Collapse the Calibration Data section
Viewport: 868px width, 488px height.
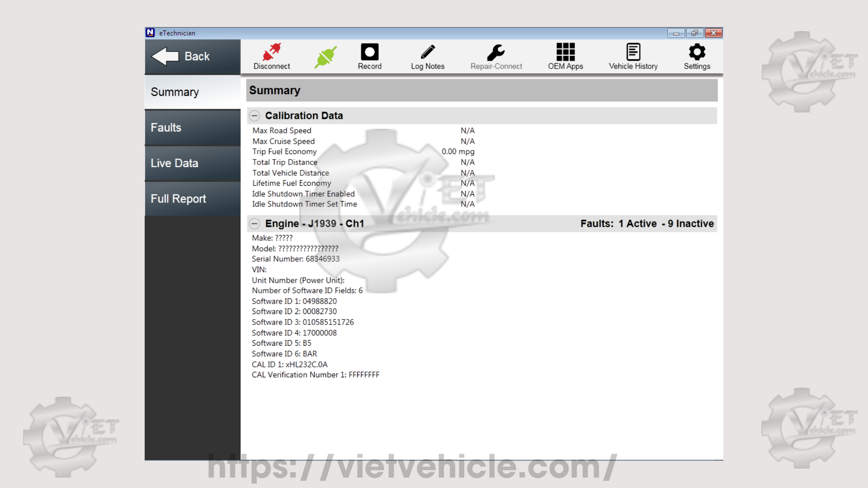(255, 116)
